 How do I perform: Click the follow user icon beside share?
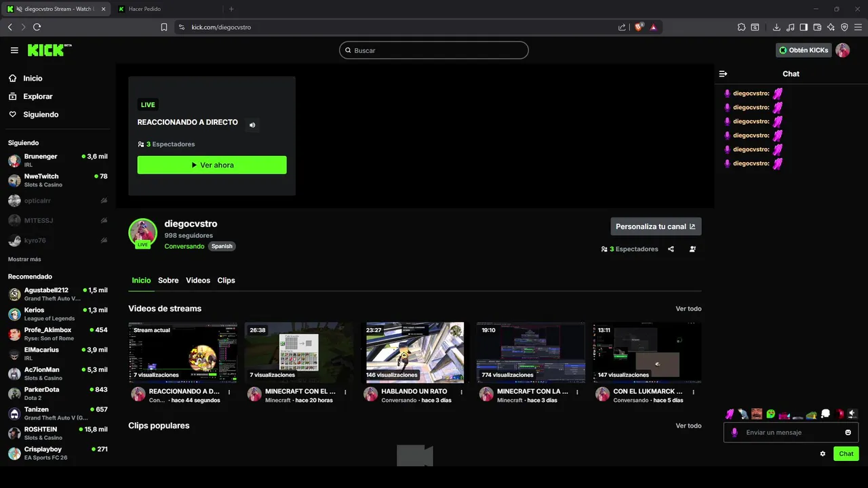tap(692, 249)
